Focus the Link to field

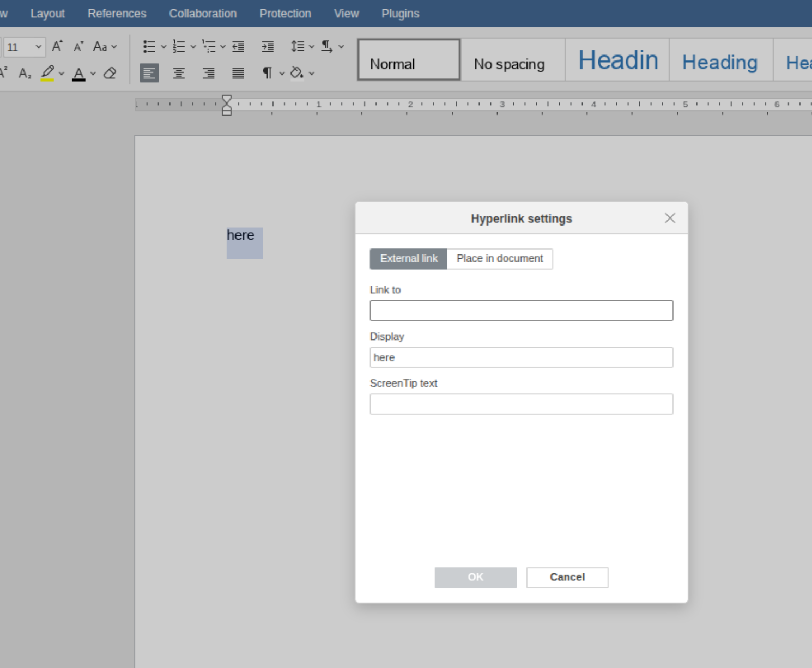click(522, 311)
